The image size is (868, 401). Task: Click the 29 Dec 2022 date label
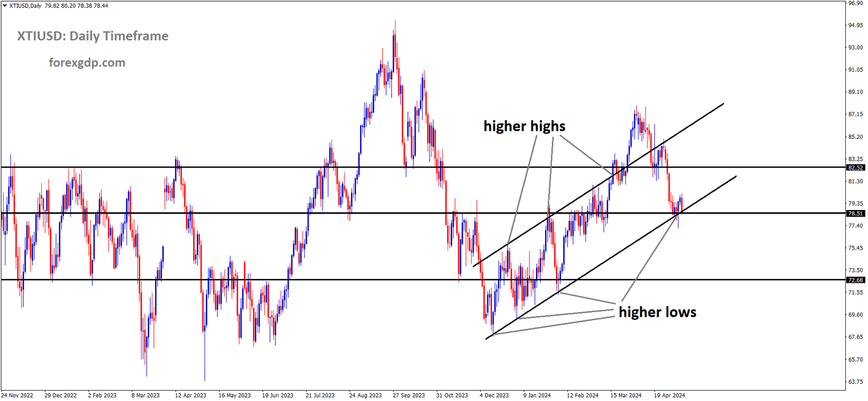(61, 396)
